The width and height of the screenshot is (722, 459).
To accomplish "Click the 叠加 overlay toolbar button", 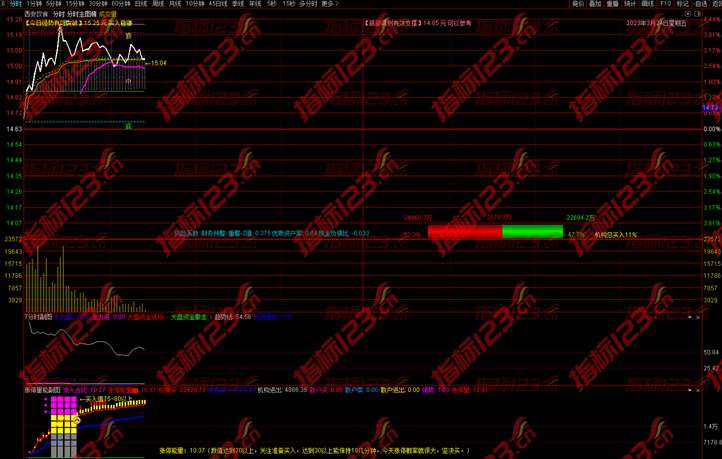I will coord(594,4).
